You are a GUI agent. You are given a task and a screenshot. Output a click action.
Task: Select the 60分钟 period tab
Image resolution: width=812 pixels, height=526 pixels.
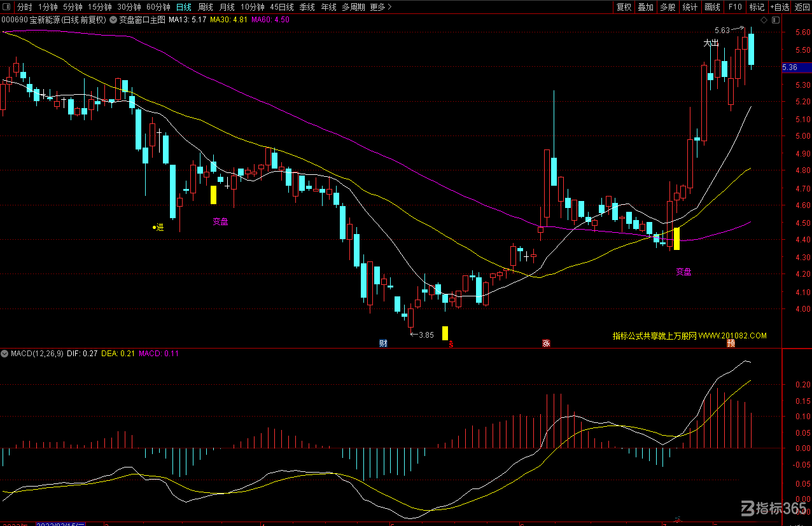click(x=158, y=7)
